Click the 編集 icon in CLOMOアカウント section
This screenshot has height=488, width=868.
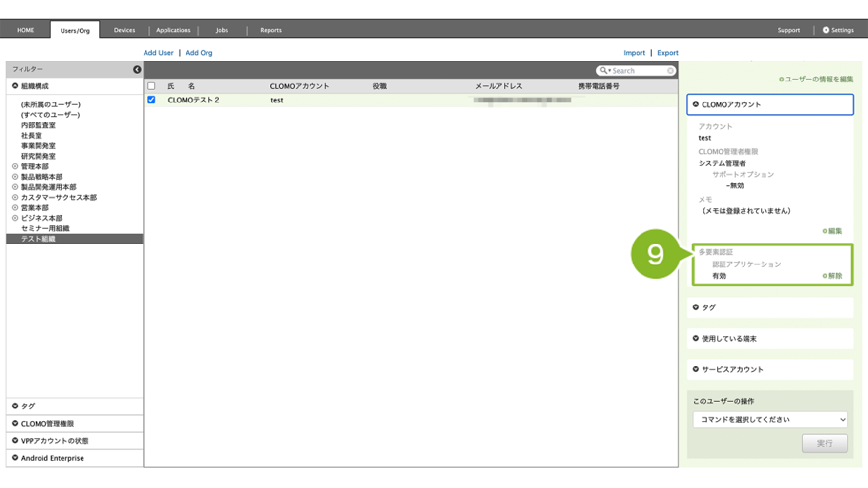(x=825, y=231)
